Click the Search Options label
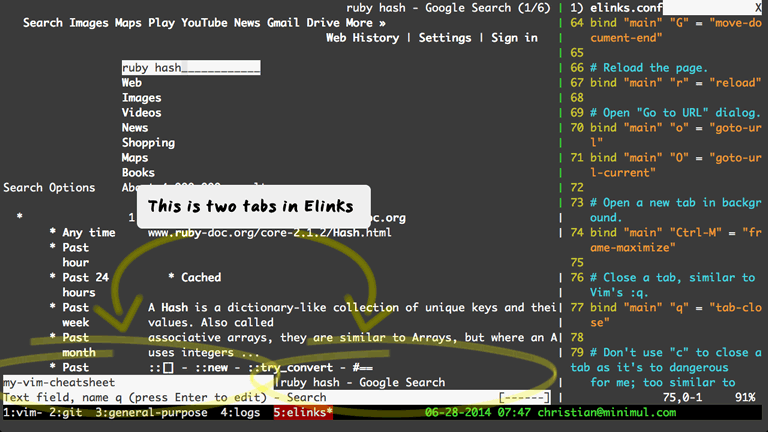 (49, 188)
